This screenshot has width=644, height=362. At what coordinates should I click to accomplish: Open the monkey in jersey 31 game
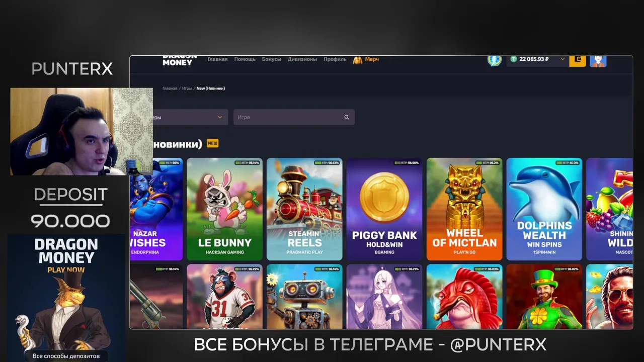(224, 297)
